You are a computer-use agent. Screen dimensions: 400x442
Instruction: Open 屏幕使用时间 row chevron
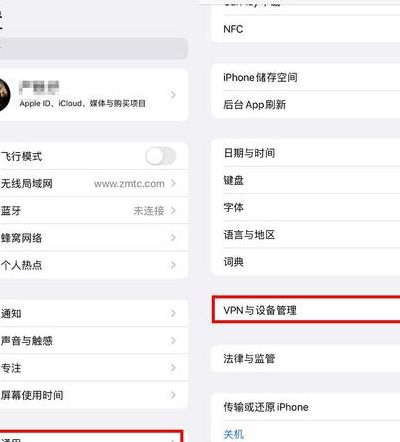(x=173, y=395)
